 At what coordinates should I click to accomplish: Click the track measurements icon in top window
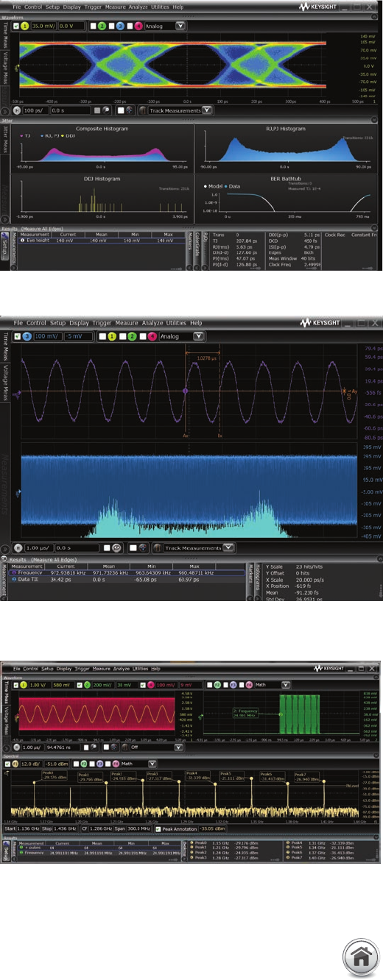pyautogui.click(x=141, y=110)
